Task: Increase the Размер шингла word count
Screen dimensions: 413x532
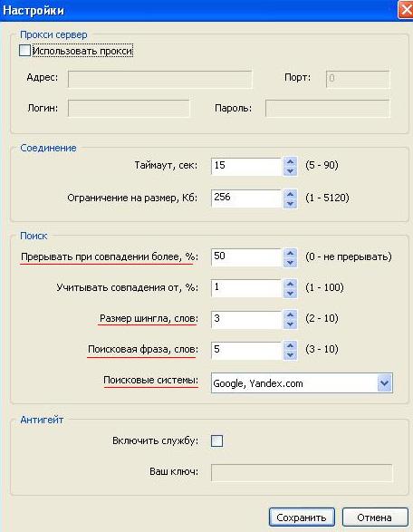Action: tap(290, 314)
